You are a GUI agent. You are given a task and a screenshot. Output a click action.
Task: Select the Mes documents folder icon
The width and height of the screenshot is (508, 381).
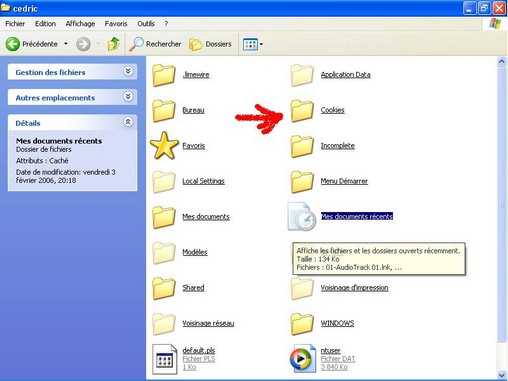pos(164,217)
